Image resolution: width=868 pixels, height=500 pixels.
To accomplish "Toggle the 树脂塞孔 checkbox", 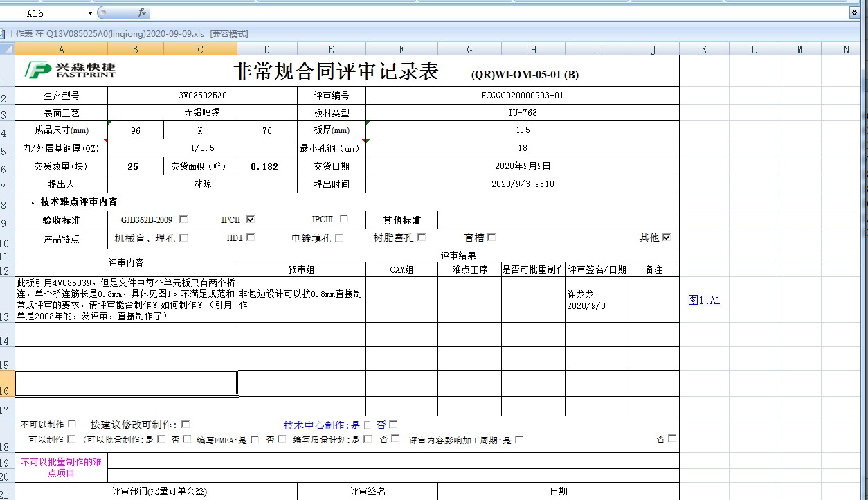I will pyautogui.click(x=422, y=238).
